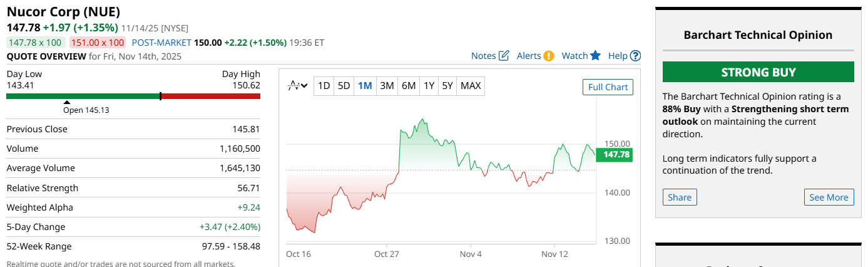Switch to the 3M chart period
The width and height of the screenshot is (868, 267).
tap(387, 86)
